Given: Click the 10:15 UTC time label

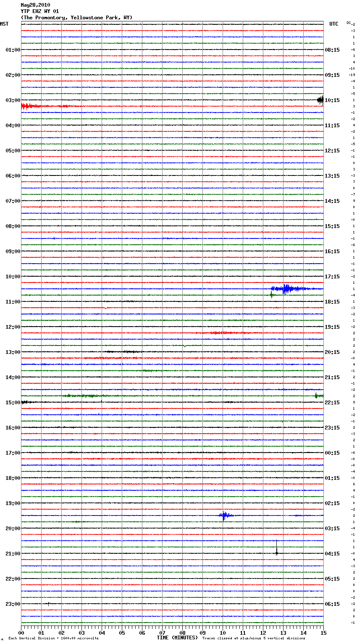Looking at the screenshot, I should (x=332, y=100).
